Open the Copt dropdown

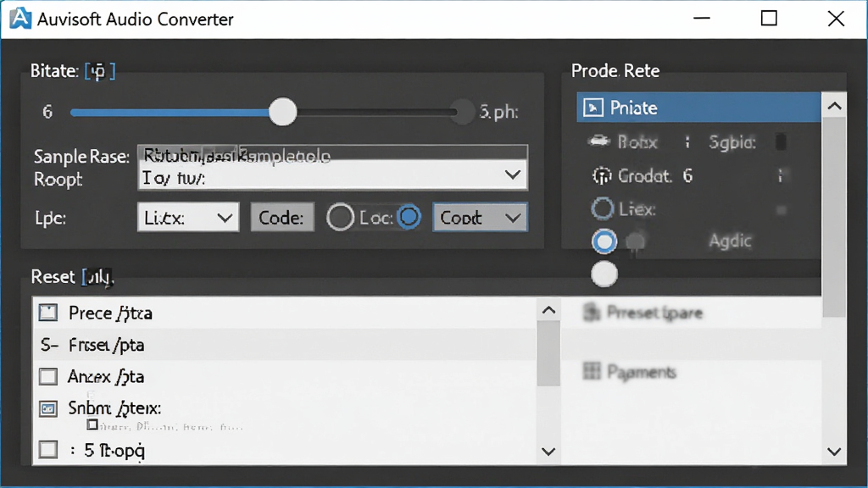[480, 218]
